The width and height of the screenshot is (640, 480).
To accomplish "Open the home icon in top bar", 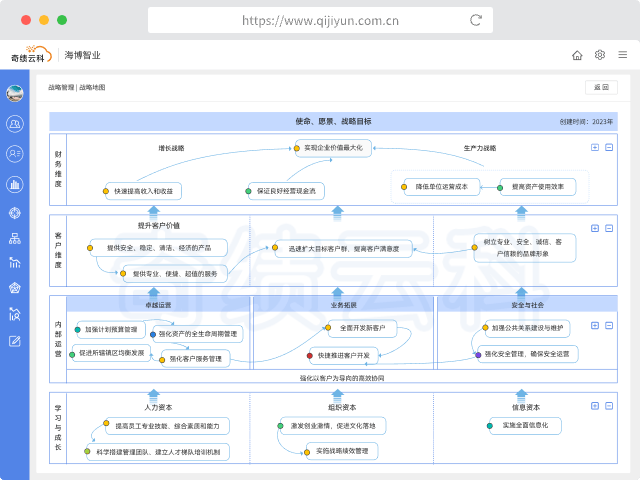I will [x=577, y=55].
